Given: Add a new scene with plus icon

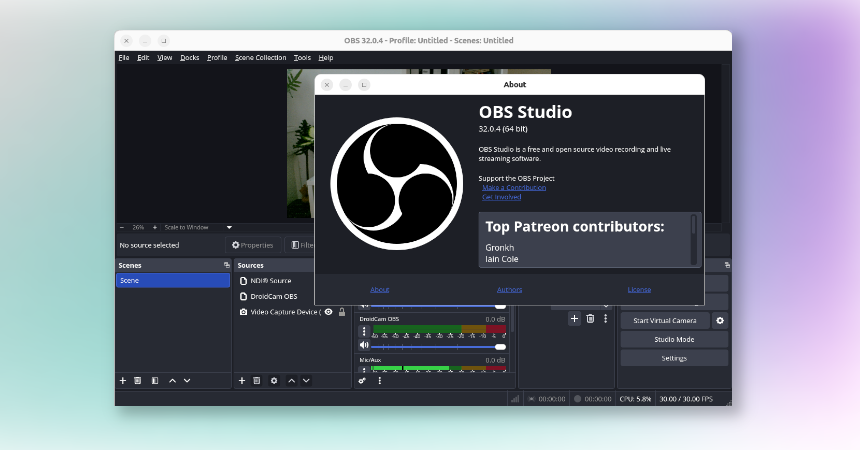Looking at the screenshot, I should (x=123, y=380).
